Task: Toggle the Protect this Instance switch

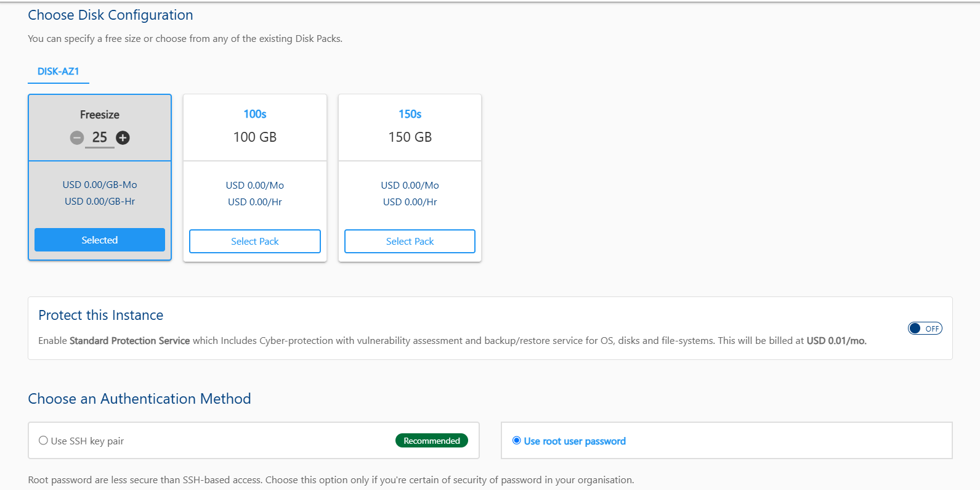Action: coord(925,329)
